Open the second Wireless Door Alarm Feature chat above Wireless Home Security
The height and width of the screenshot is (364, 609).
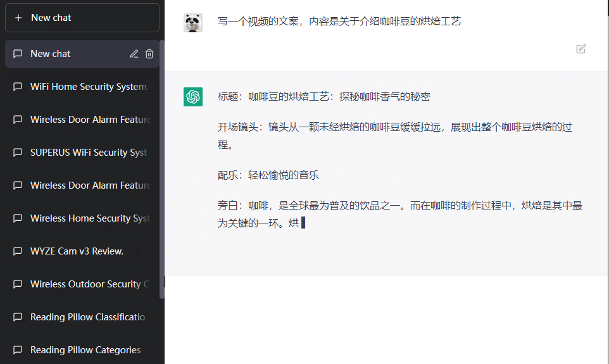pos(82,185)
